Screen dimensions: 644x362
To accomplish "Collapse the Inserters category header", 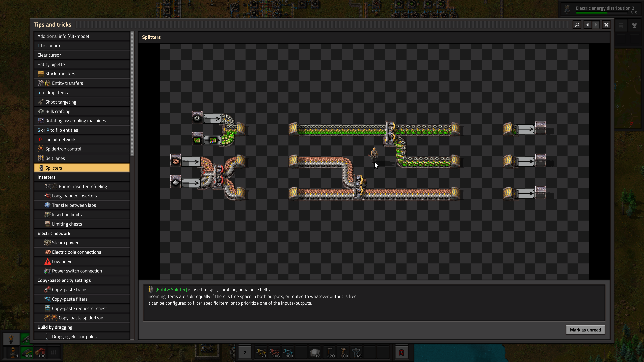I will 82,177.
